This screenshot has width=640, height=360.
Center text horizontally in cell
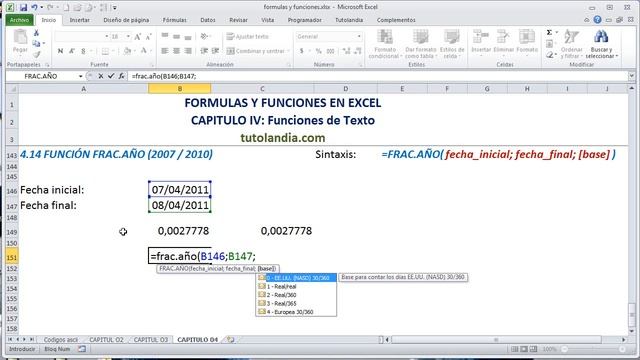(176, 51)
